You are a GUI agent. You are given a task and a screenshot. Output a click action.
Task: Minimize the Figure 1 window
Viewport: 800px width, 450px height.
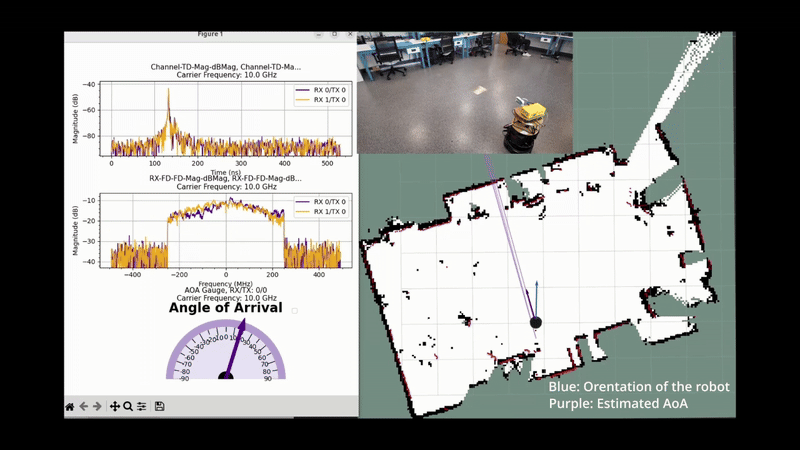(319, 34)
